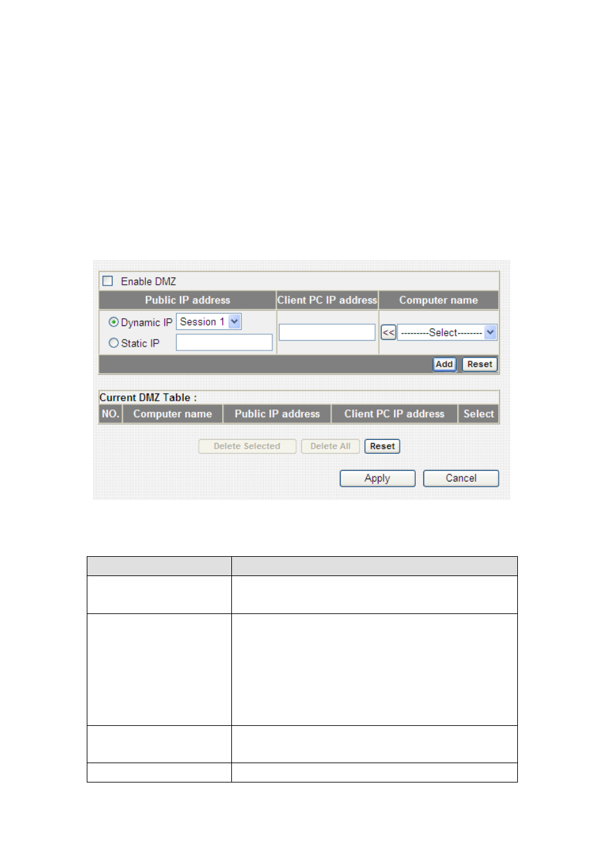Viewport: 613px width, 868px height.
Task: Click the Client PC IP address header in the Current DMZ Table
Action: click(x=394, y=414)
